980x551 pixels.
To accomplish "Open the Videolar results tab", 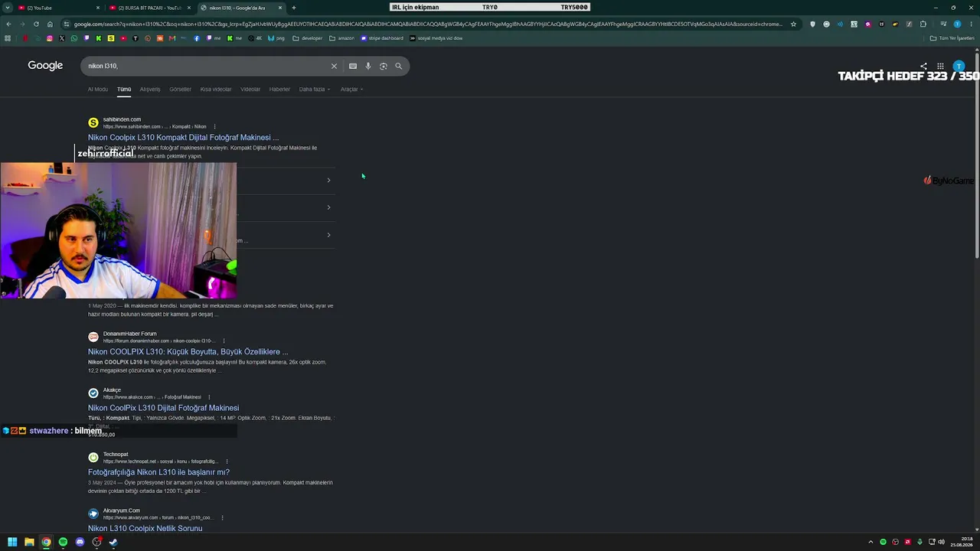I will [x=250, y=90].
